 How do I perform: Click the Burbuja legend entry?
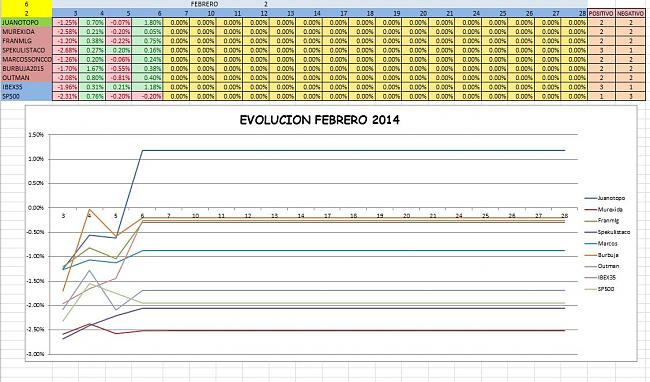click(601, 255)
